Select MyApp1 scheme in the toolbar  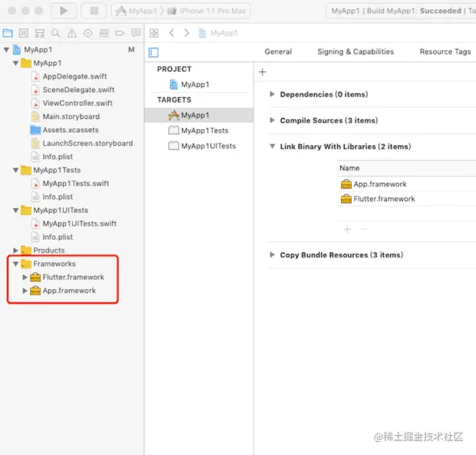pyautogui.click(x=137, y=11)
